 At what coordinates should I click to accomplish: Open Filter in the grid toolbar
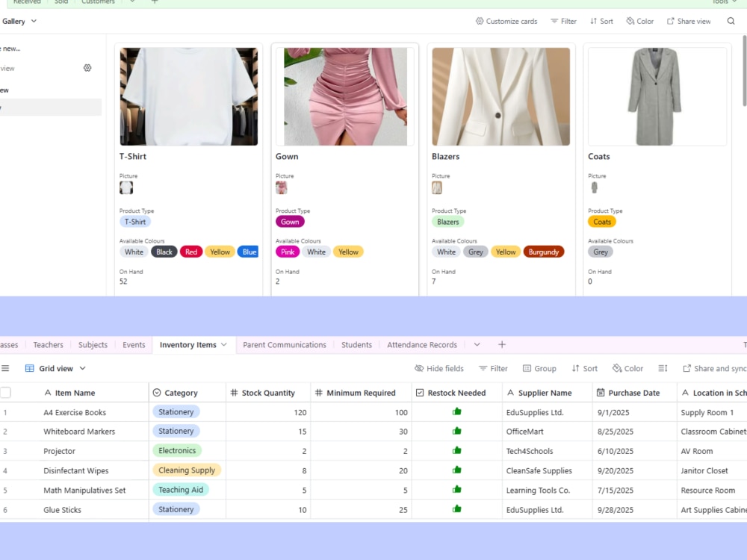[493, 368]
